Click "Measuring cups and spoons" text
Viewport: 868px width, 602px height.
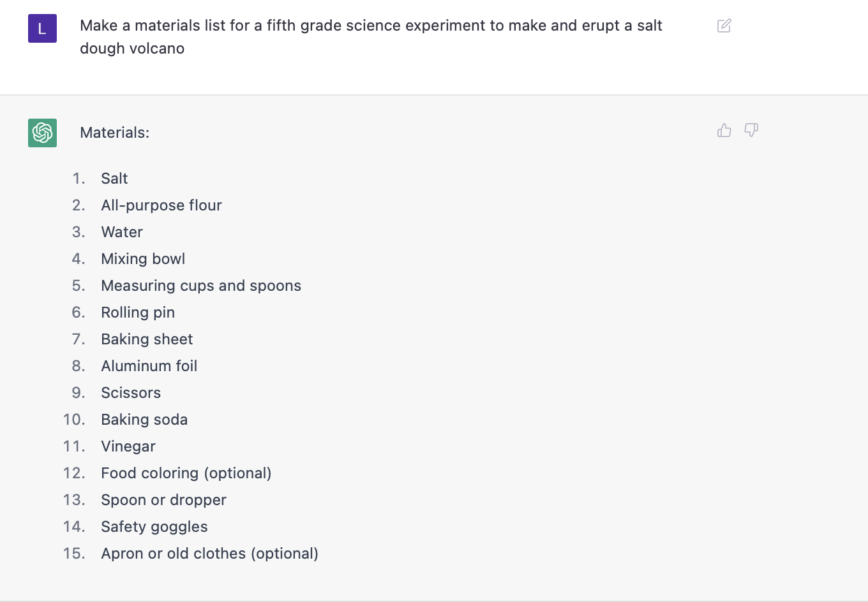[201, 286]
